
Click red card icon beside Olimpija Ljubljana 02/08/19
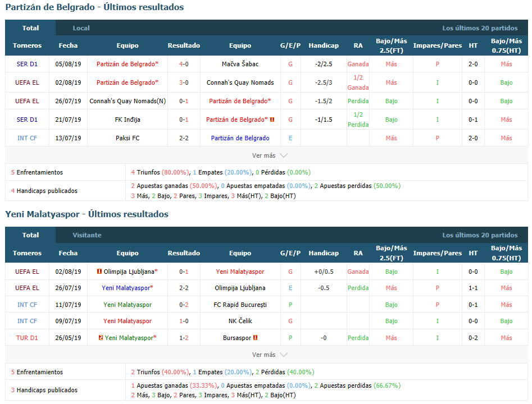point(99,271)
